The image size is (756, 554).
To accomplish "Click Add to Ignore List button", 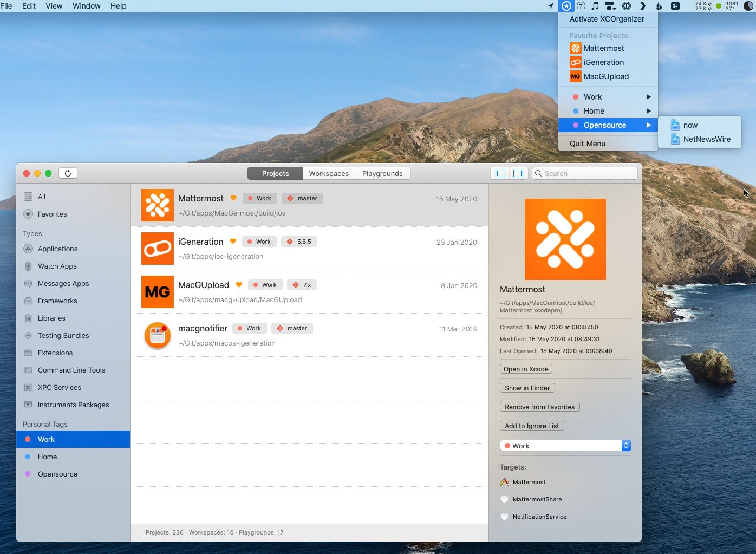I will [532, 426].
